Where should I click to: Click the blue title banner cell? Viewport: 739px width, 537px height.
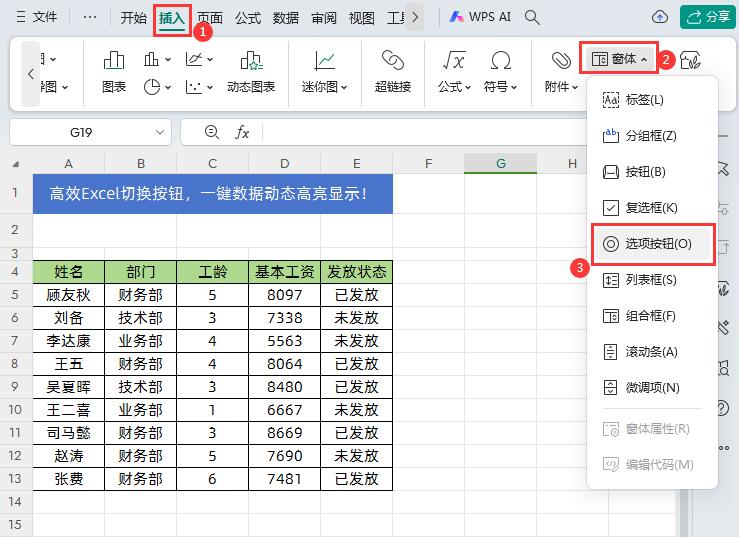tap(213, 194)
